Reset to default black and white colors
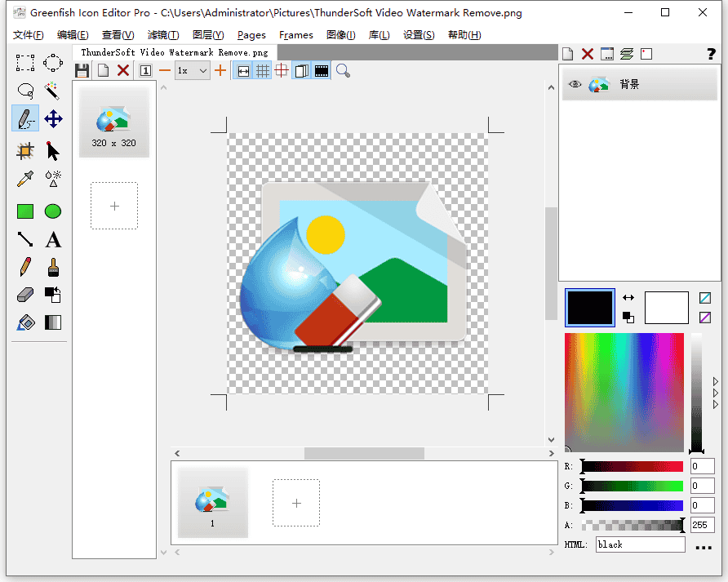The image size is (728, 582). click(x=628, y=318)
